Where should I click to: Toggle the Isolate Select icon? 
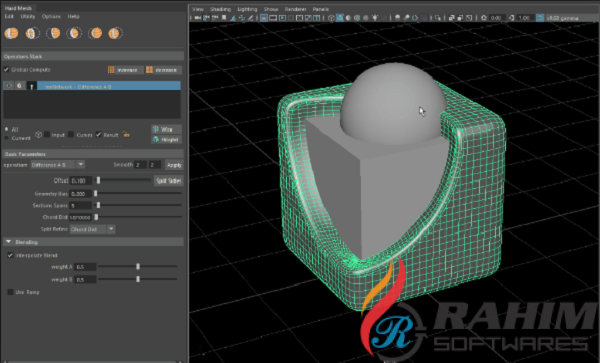tap(437, 18)
